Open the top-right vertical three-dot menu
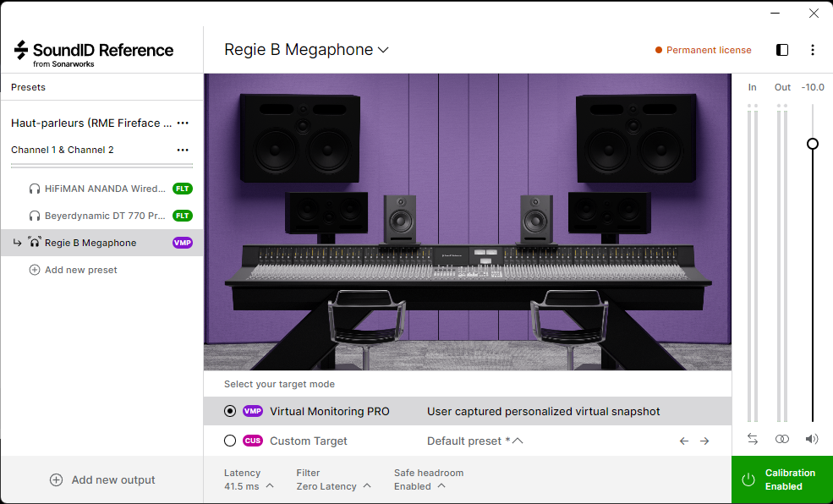833x504 pixels. click(x=813, y=50)
